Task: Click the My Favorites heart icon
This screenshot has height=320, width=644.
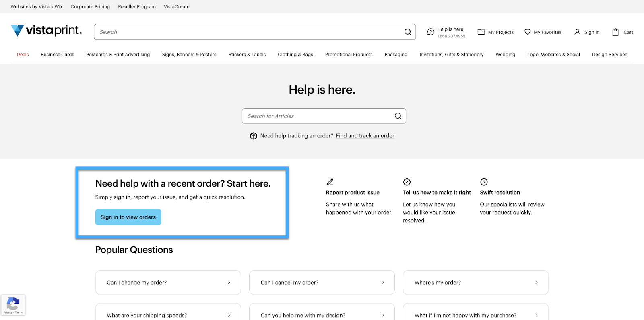Action: click(x=527, y=32)
